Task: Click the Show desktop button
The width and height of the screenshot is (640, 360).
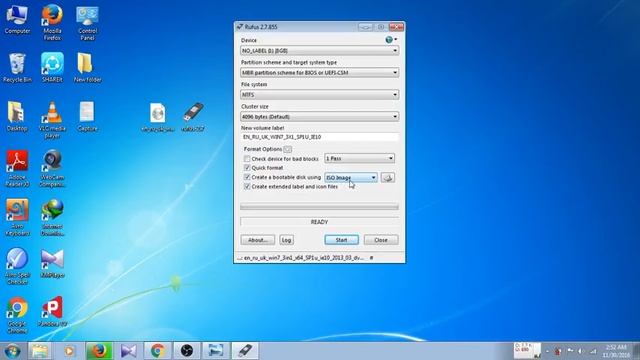Action: 636,351
